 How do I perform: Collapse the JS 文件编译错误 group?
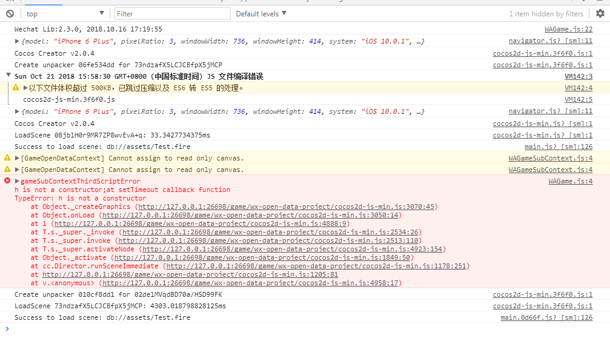(x=8, y=75)
